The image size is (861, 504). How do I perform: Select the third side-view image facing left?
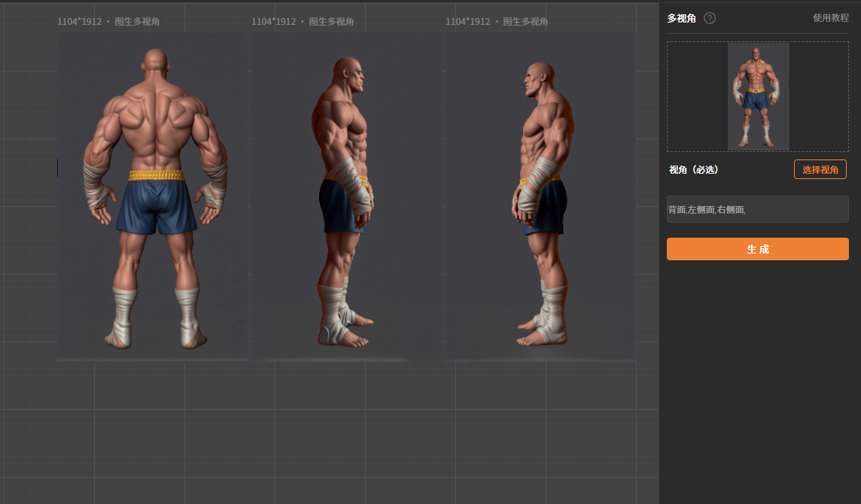[x=541, y=196]
